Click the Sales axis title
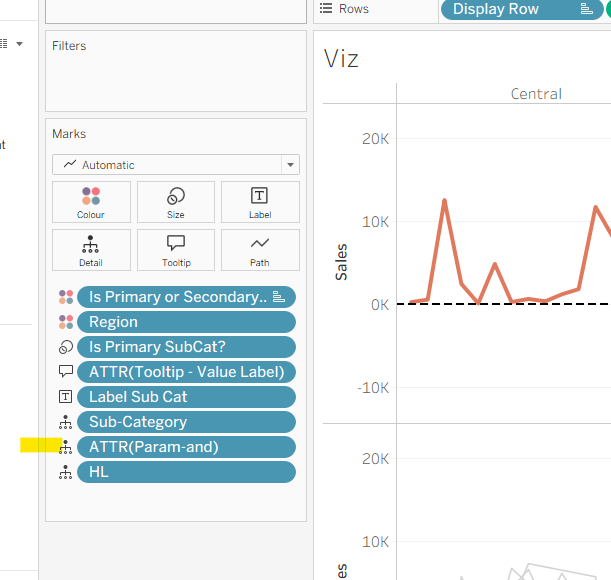 (x=342, y=261)
